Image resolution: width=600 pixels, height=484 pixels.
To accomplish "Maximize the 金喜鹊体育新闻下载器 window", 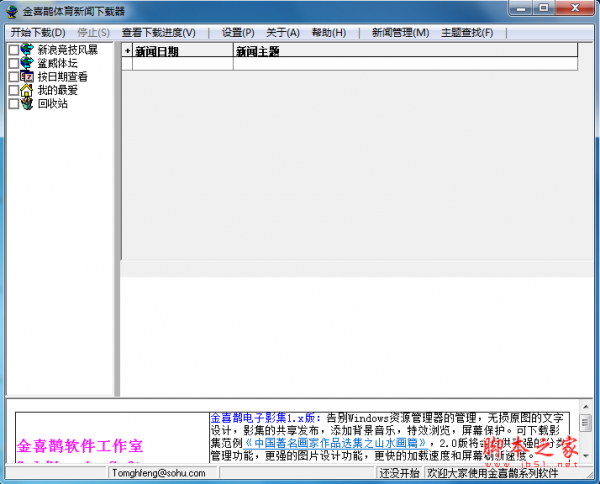I will 543,8.
